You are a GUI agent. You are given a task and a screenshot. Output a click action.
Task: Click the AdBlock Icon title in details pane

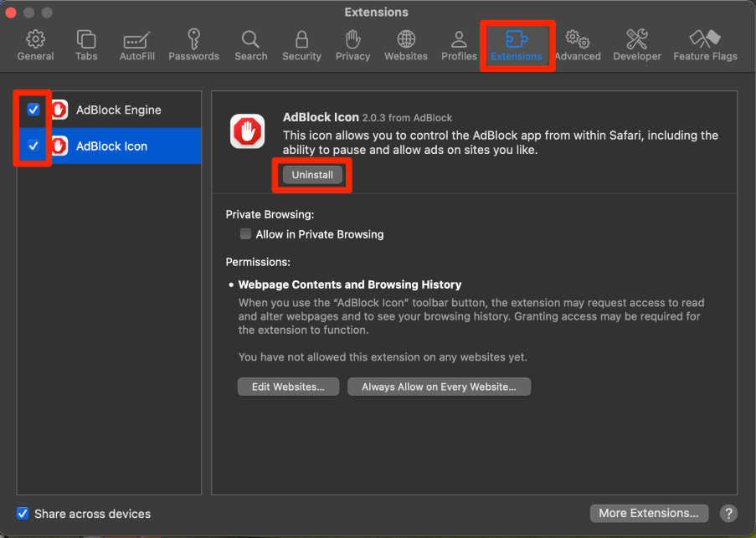pos(321,117)
